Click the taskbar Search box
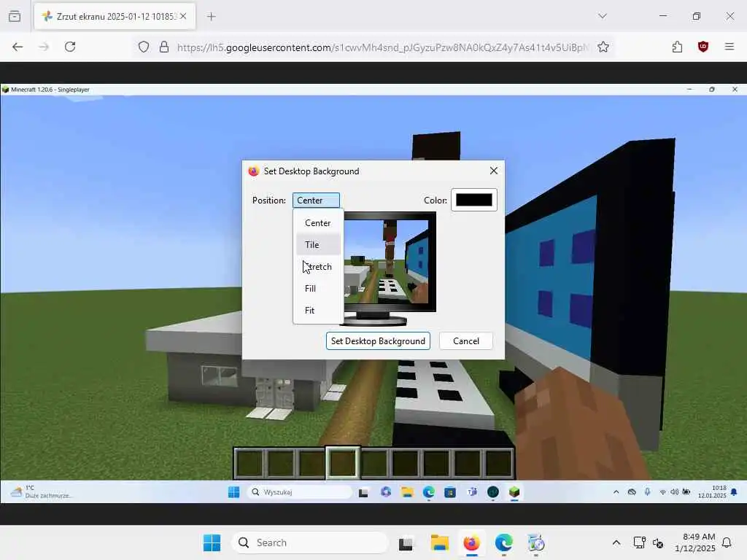Image resolution: width=747 pixels, height=560 pixels. pos(309,542)
